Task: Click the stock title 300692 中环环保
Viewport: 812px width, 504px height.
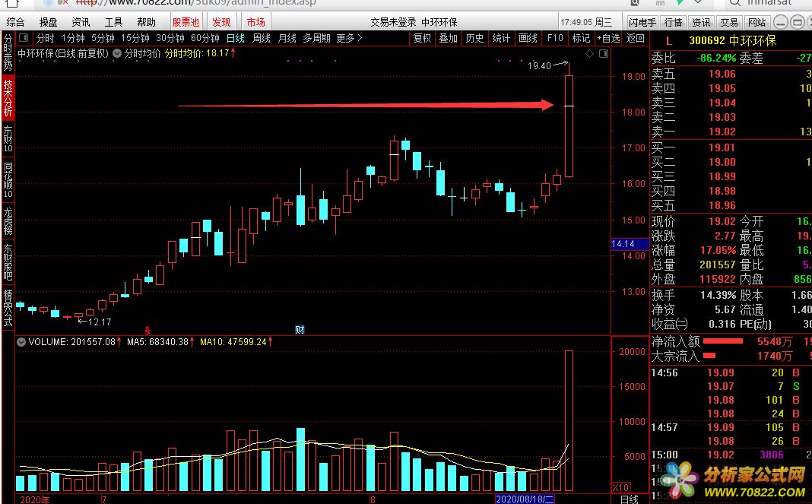Action: (x=733, y=41)
